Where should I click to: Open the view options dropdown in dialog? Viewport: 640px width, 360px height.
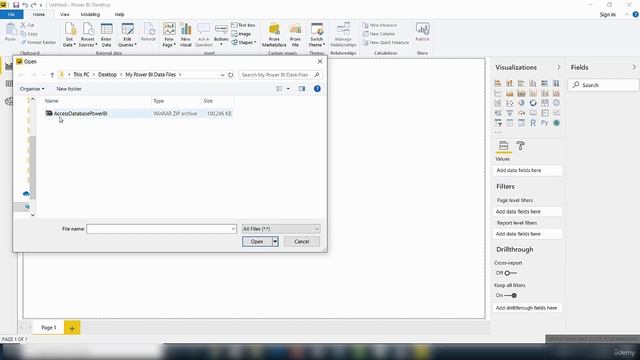pyautogui.click(x=288, y=89)
